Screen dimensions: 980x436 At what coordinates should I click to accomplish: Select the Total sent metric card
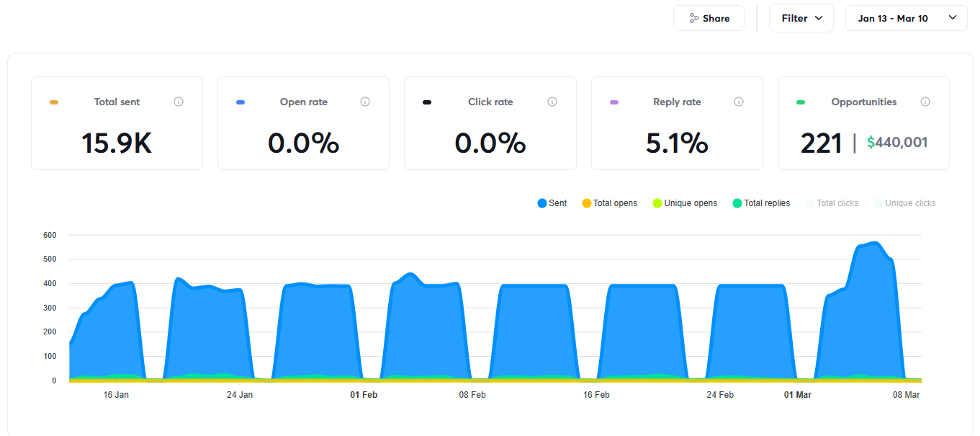pyautogui.click(x=117, y=123)
